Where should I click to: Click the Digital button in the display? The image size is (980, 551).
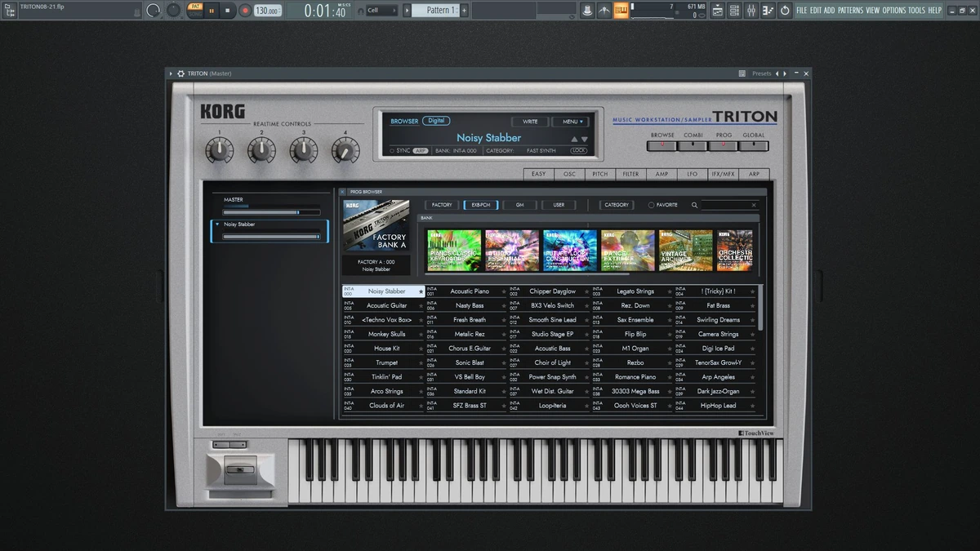(x=437, y=121)
